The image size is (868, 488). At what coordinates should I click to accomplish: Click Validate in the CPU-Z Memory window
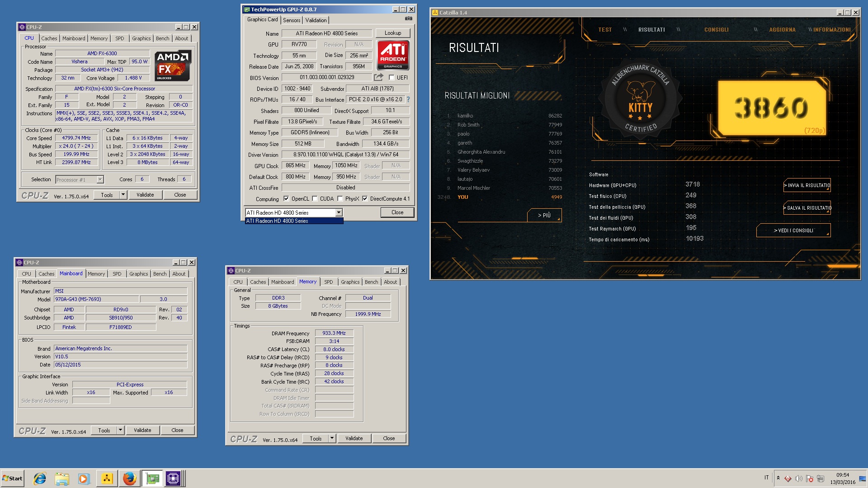354,438
